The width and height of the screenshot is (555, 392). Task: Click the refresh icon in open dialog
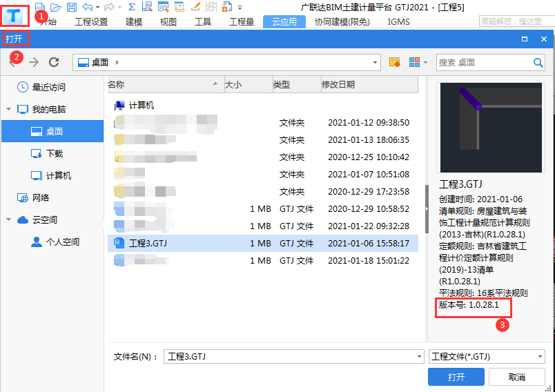coord(54,62)
